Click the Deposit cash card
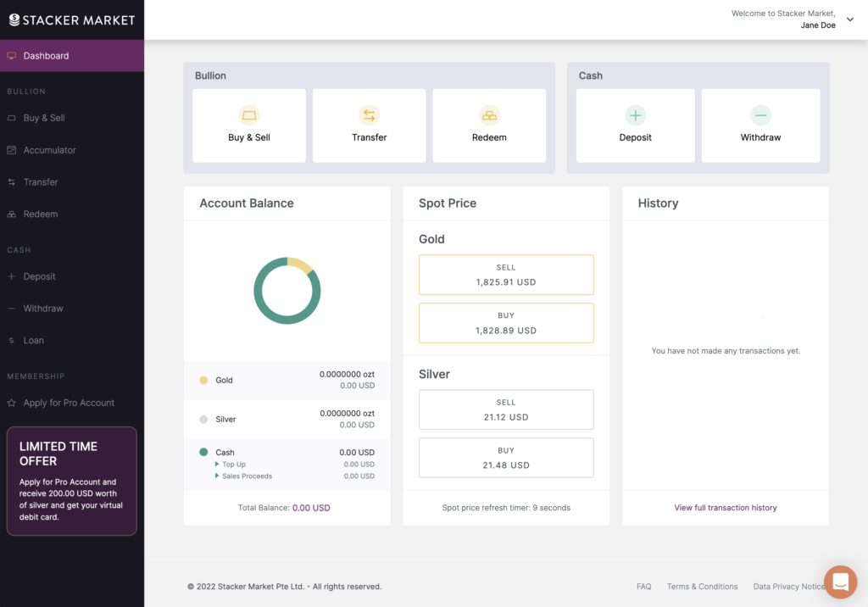The image size is (868, 607). coord(636,125)
